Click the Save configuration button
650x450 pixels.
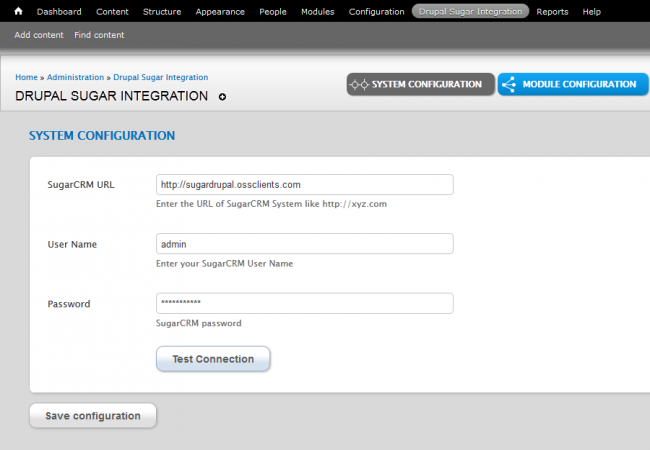coord(93,416)
